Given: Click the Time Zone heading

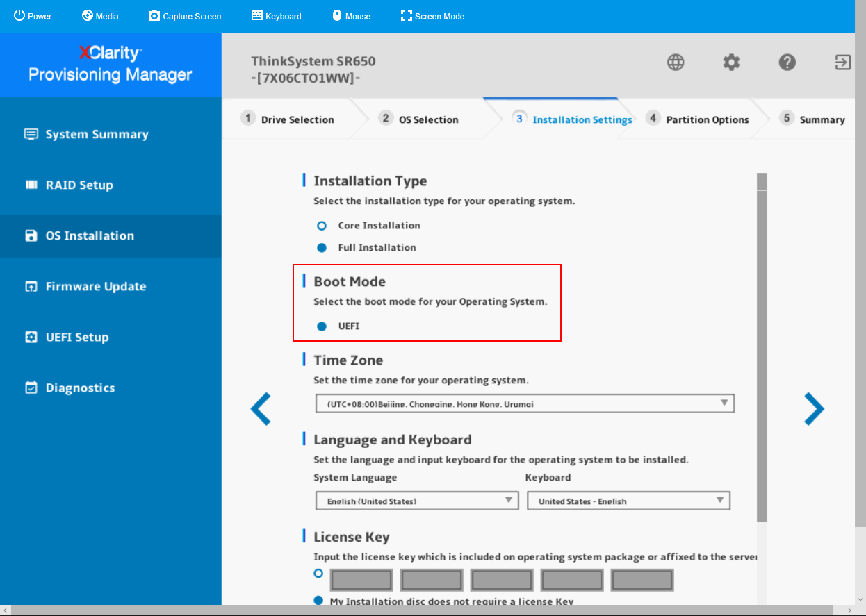Looking at the screenshot, I should [x=348, y=360].
